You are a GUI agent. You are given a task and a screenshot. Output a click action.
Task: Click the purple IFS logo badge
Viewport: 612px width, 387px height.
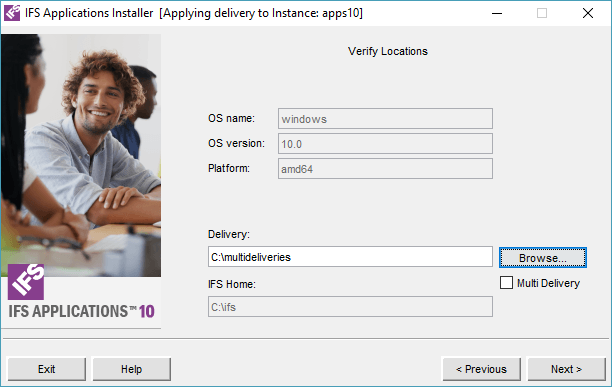[x=26, y=282]
